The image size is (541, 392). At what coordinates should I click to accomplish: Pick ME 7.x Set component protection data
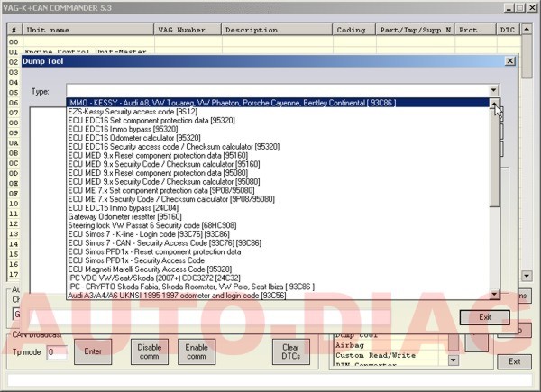tap(278, 191)
